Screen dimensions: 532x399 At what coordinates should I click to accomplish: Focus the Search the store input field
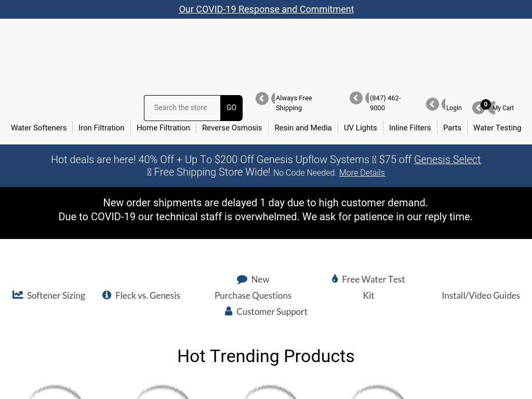click(x=182, y=108)
